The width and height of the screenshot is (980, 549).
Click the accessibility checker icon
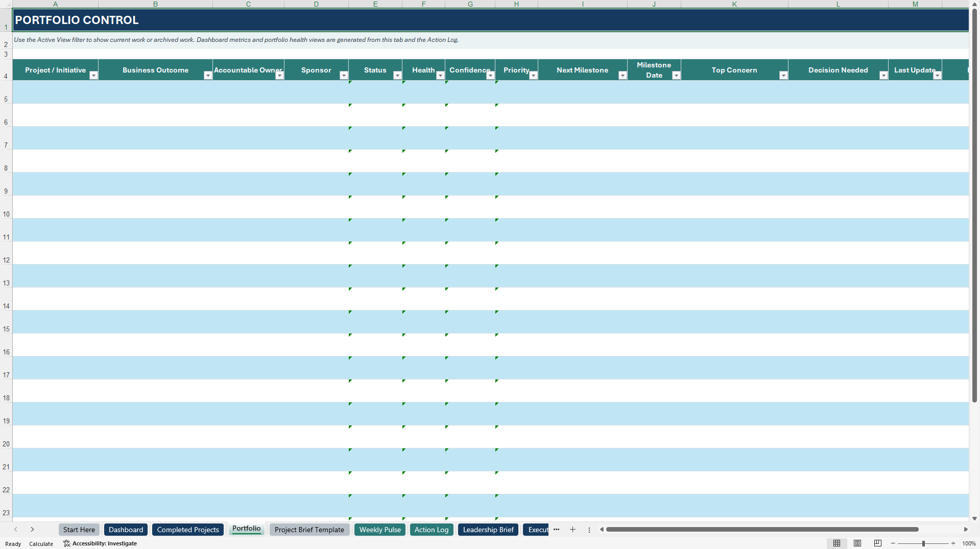[x=66, y=543]
